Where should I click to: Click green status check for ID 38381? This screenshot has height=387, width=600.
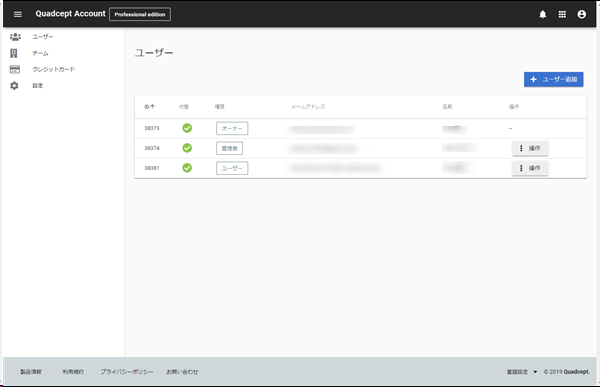point(187,168)
